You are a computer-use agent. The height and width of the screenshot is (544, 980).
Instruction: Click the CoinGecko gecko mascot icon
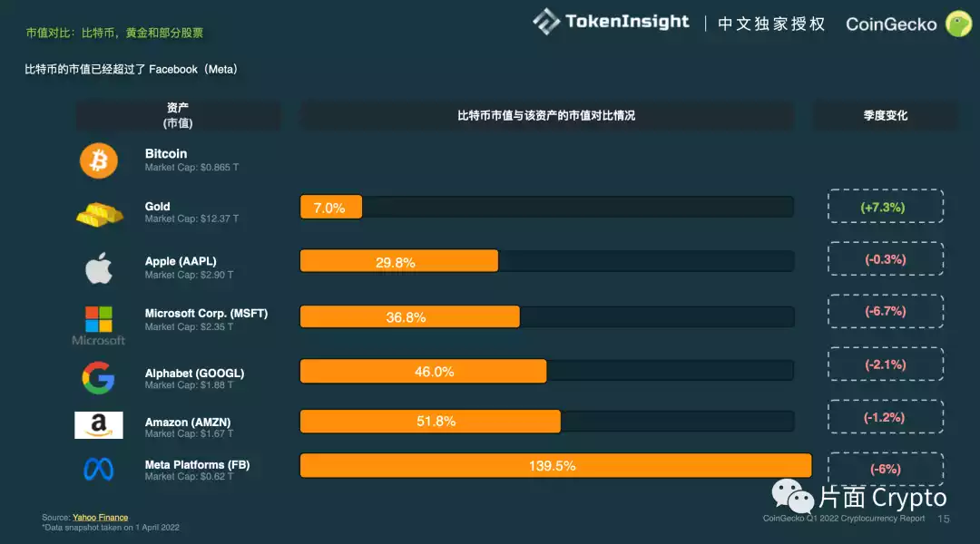[x=958, y=24]
